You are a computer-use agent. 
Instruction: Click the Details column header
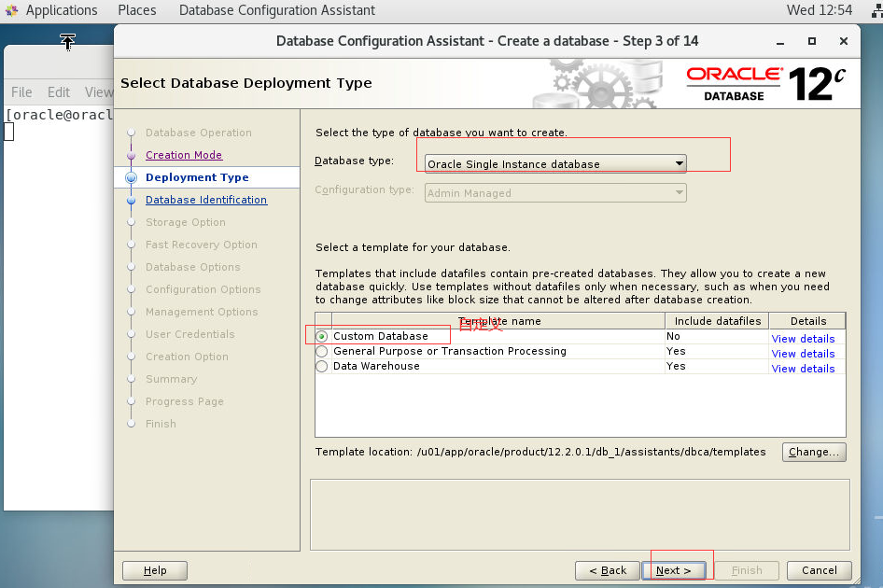tap(808, 321)
